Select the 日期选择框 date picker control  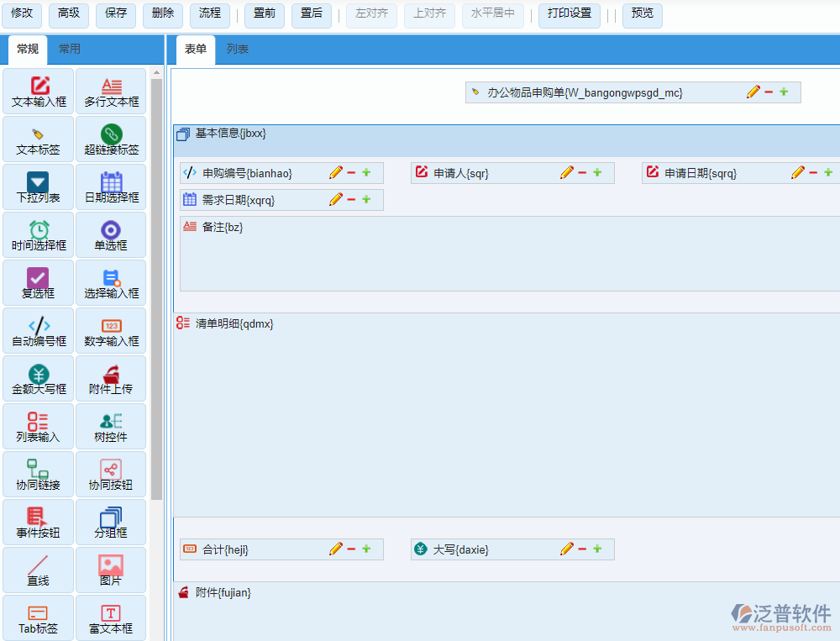111,187
